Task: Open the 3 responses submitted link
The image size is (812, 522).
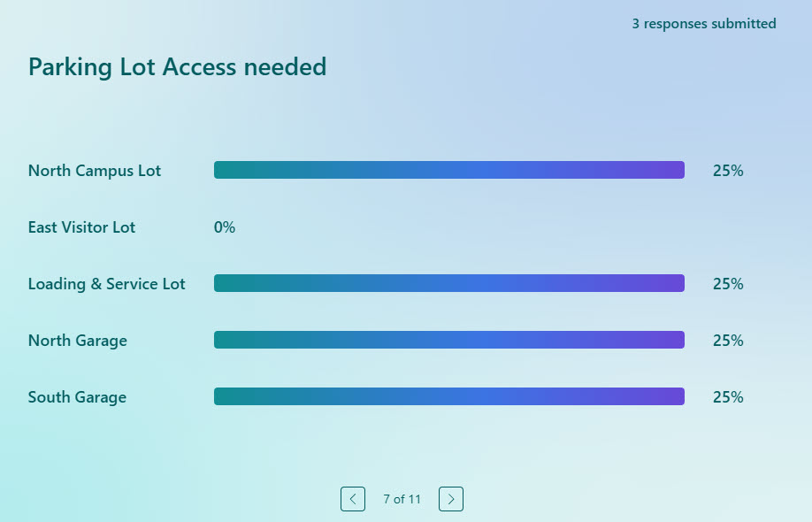Action: click(704, 24)
